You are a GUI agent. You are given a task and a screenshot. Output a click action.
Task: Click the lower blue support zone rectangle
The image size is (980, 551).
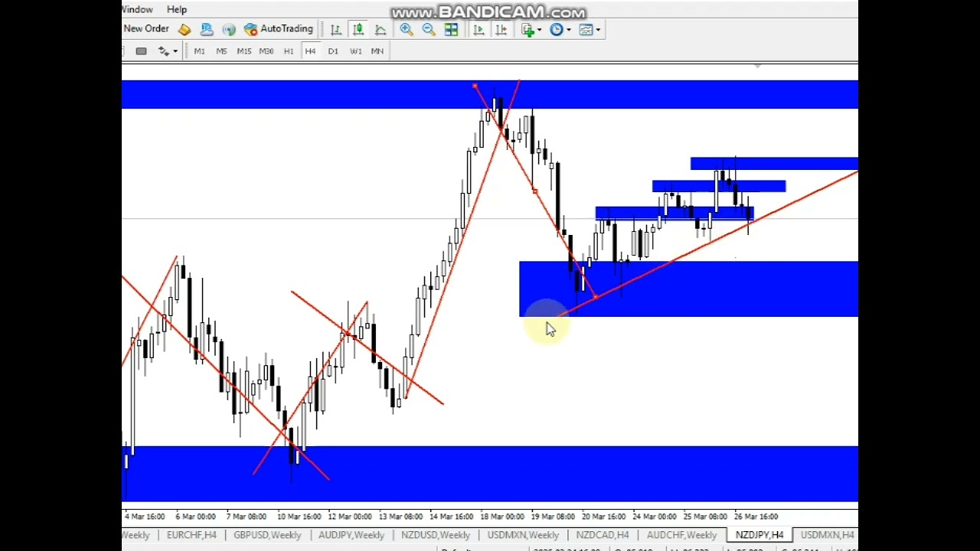(x=490, y=473)
